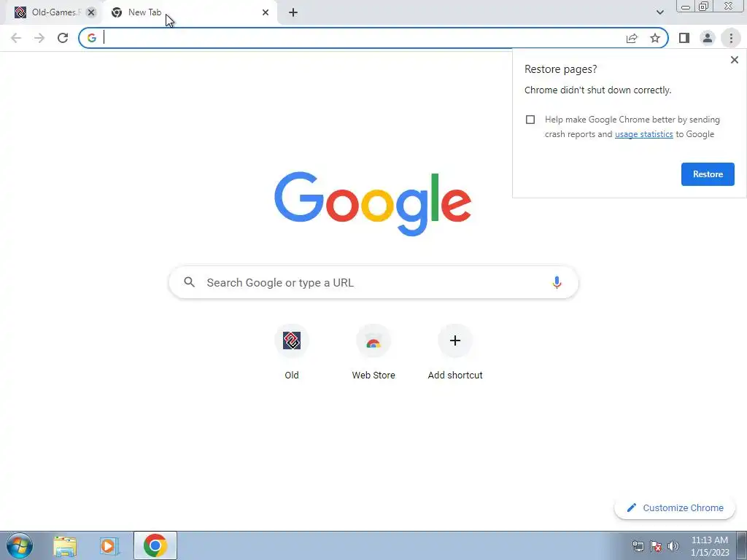This screenshot has height=560, width=747.
Task: Open network status tray icon
Action: coord(638,546)
